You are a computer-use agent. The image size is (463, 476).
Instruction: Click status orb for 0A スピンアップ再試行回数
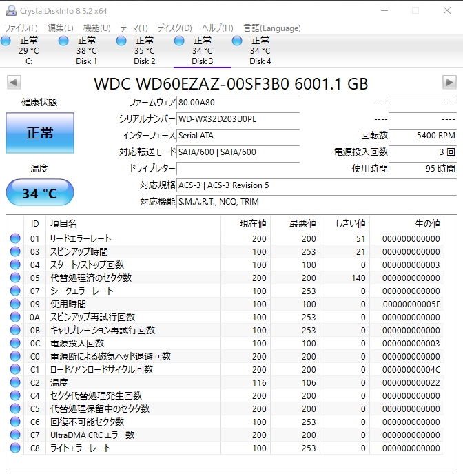[x=15, y=317]
